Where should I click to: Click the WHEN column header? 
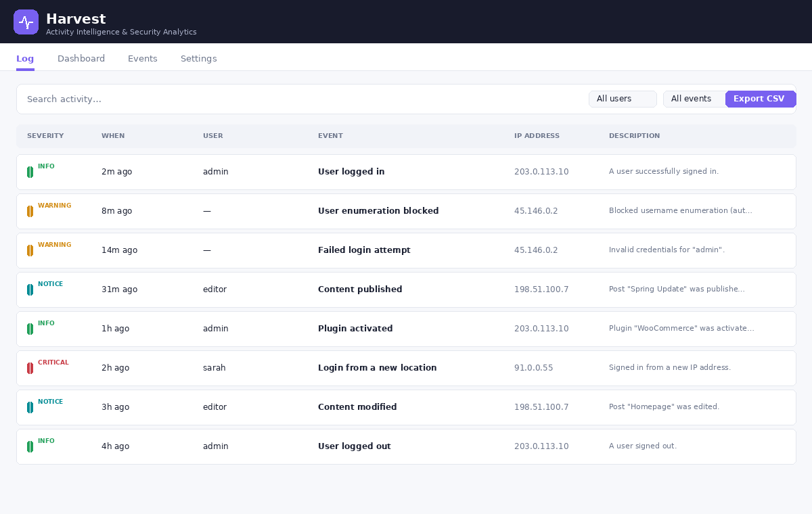click(x=113, y=136)
